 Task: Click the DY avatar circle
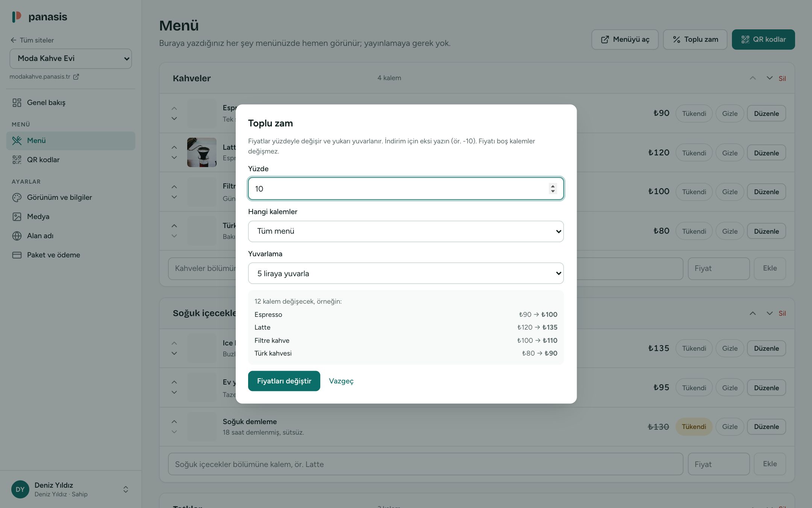[20, 489]
